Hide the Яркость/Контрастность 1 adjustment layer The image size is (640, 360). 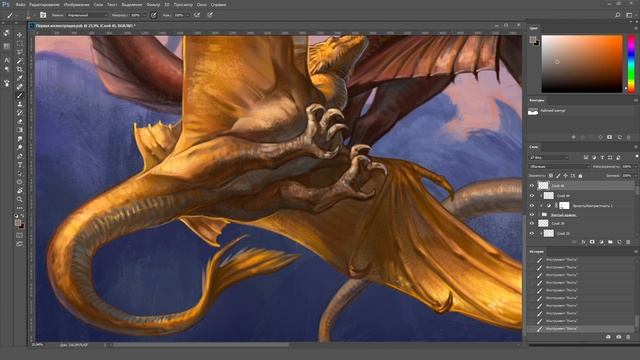pyautogui.click(x=532, y=206)
